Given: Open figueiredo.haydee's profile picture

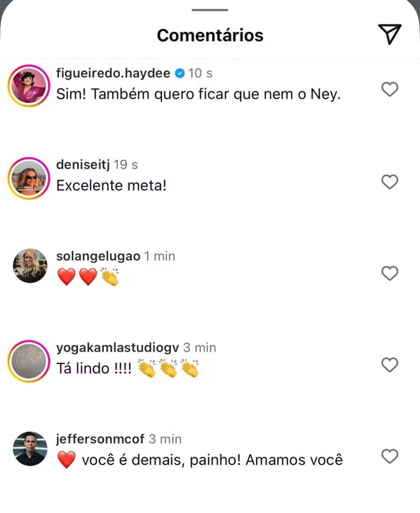Looking at the screenshot, I should (x=28, y=86).
